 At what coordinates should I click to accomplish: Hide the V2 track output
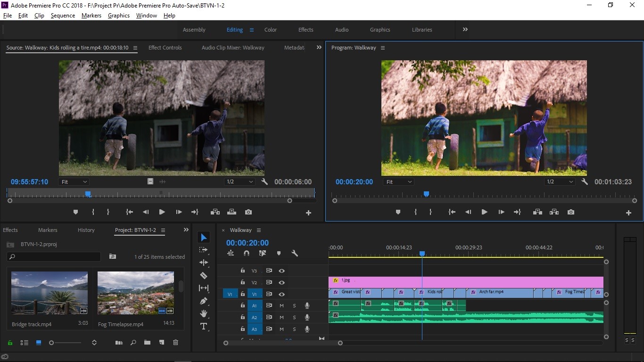click(x=281, y=282)
